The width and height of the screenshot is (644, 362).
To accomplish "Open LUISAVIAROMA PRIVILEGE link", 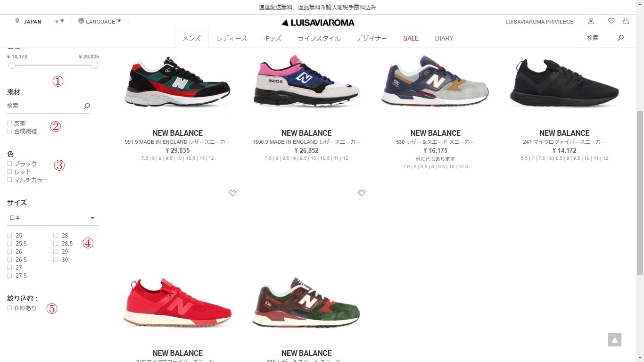I will point(539,22).
